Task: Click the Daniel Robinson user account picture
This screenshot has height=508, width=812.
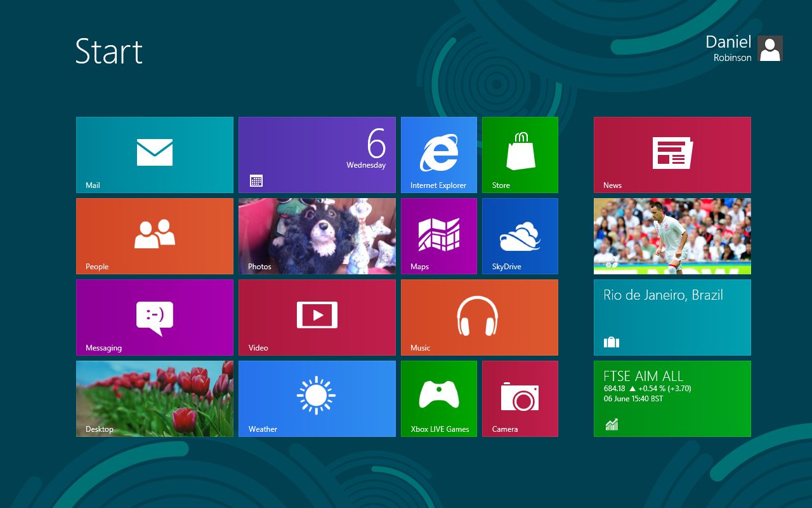Action: (770, 48)
